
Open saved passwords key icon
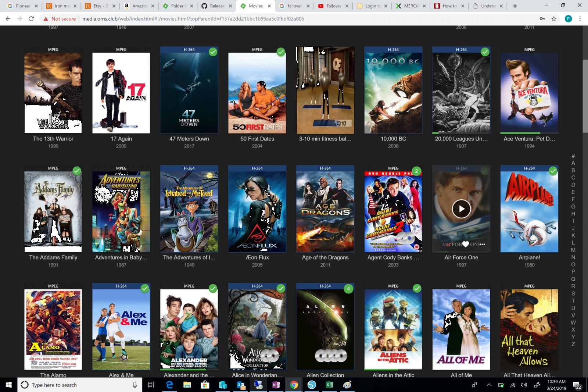coord(542,19)
